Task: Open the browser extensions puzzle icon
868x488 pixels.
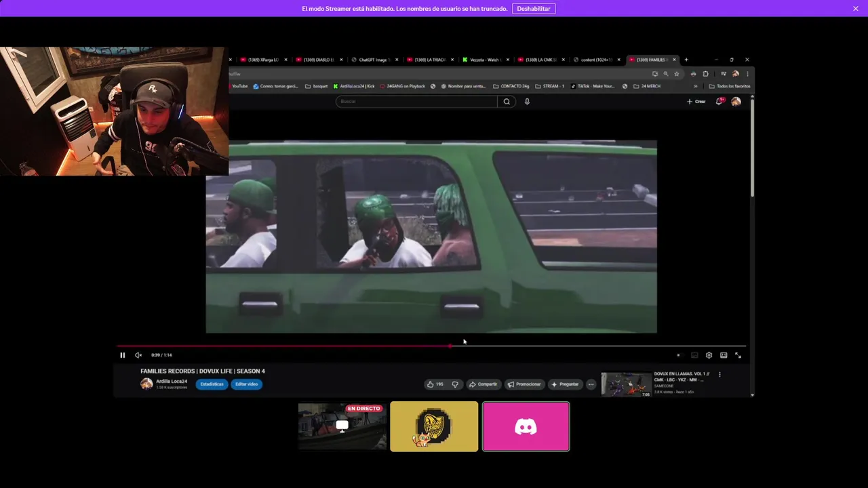Action: [705, 74]
